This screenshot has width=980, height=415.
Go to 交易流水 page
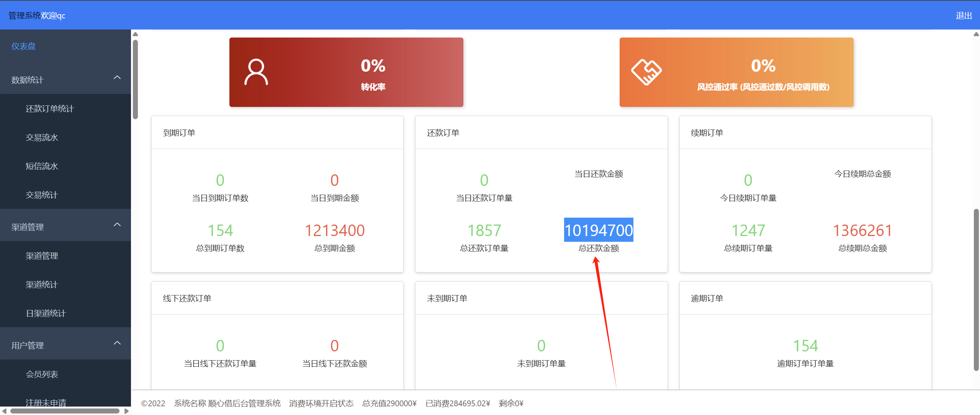click(x=42, y=138)
